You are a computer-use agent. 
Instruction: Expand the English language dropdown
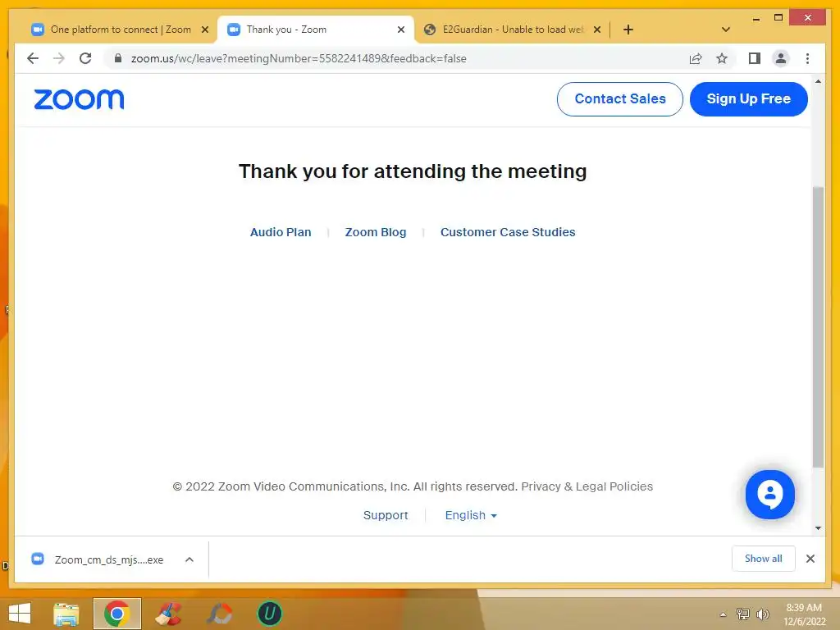point(471,515)
